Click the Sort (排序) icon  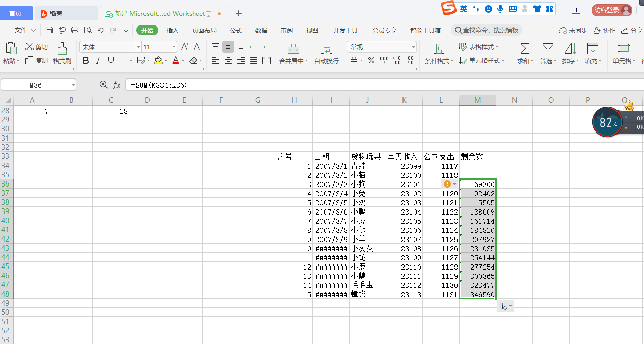coord(570,48)
